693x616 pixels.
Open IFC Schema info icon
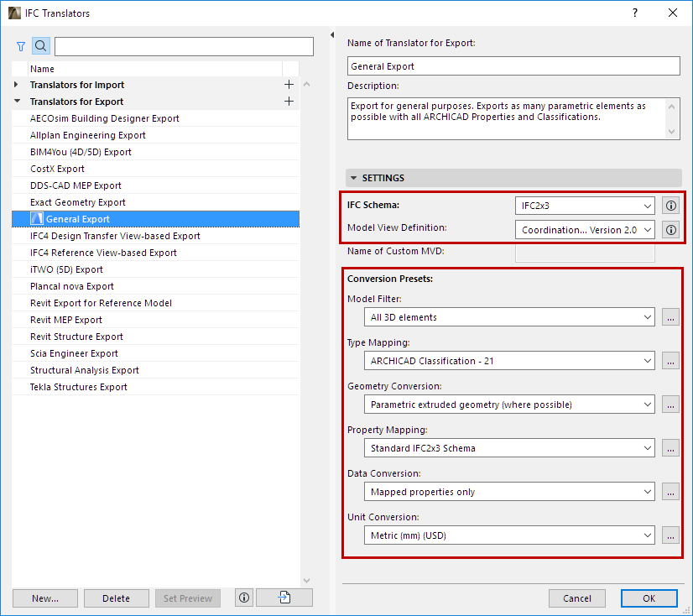click(670, 206)
